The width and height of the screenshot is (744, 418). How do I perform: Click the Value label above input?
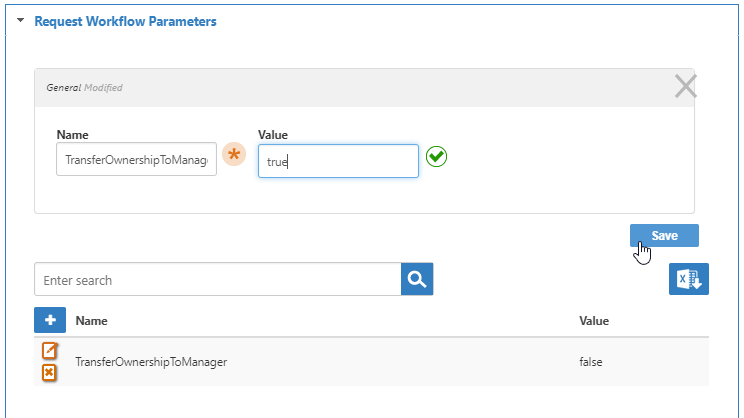273,134
